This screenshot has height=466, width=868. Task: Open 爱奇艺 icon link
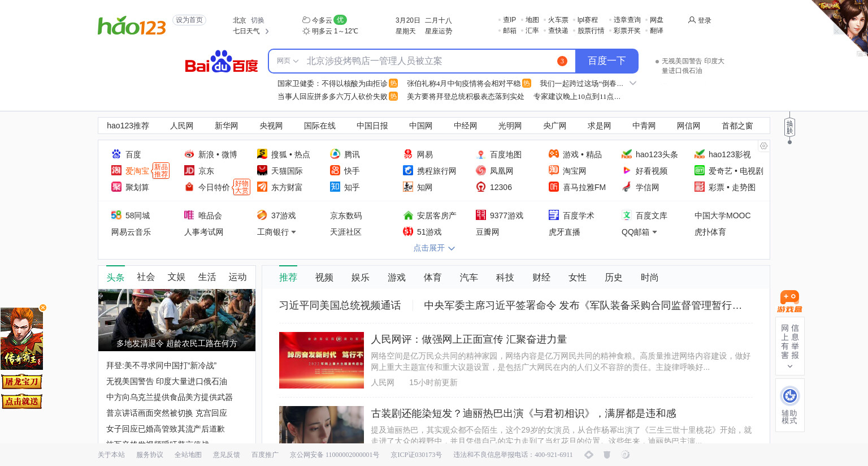(x=700, y=170)
